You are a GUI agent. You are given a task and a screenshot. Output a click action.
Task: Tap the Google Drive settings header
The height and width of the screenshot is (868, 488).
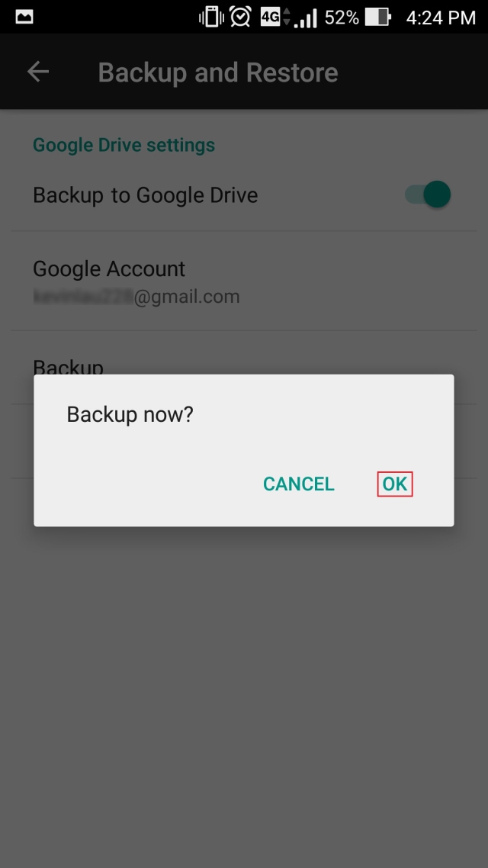124,145
